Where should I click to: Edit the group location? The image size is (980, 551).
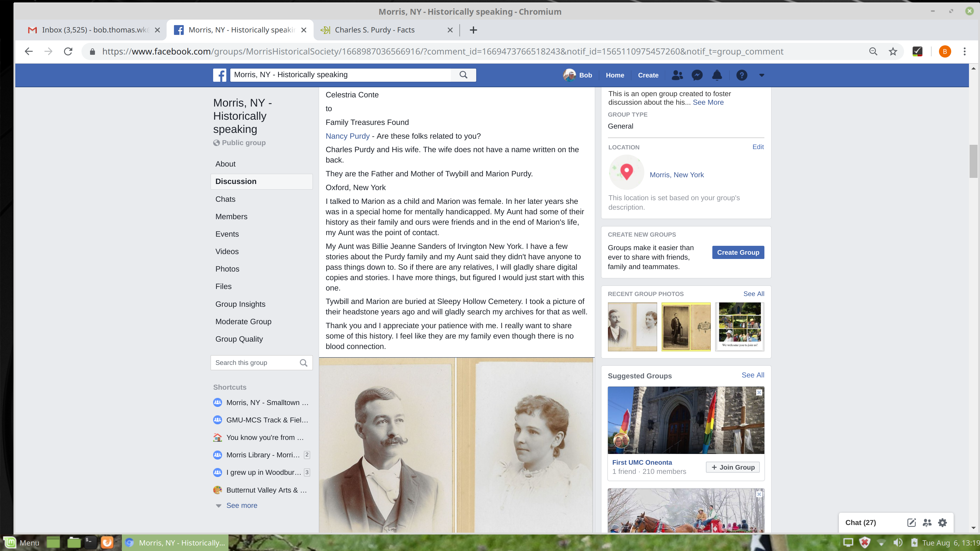tap(758, 147)
